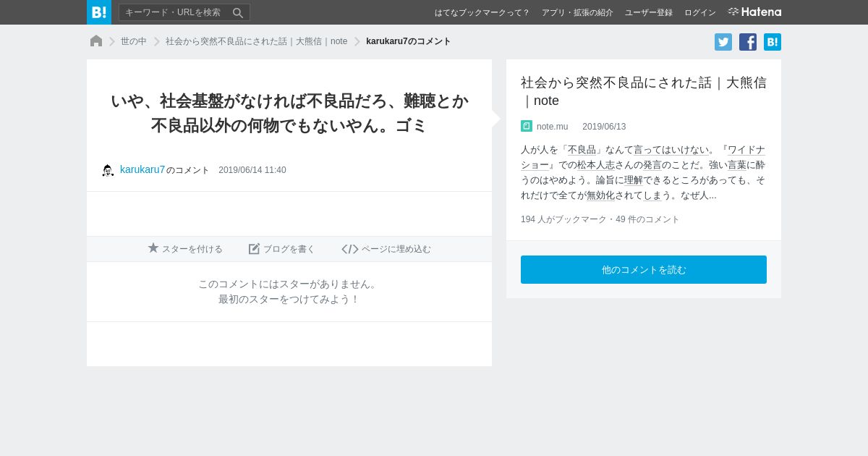Click the search magnifier icon
The height and width of the screenshot is (456, 868).
[238, 12]
